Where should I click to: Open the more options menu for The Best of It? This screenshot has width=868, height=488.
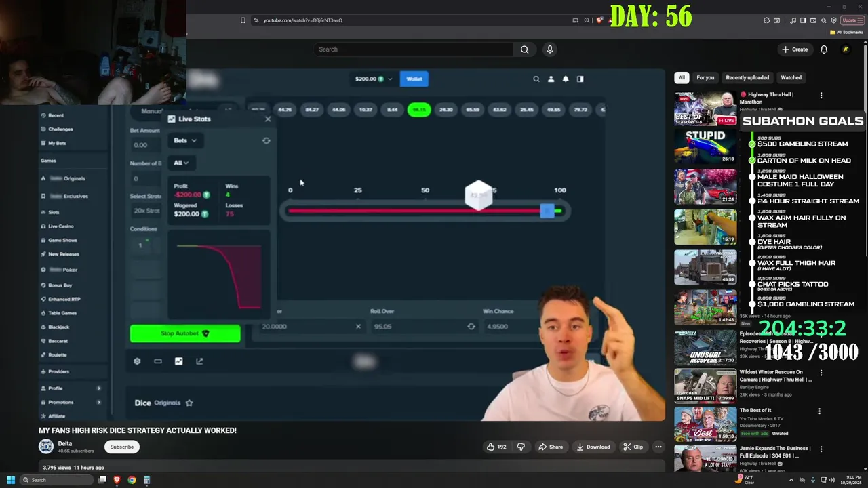(819, 411)
